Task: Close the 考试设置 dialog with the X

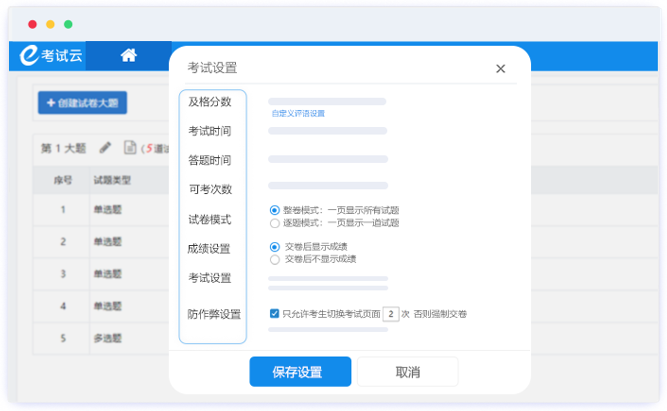Action: click(500, 69)
